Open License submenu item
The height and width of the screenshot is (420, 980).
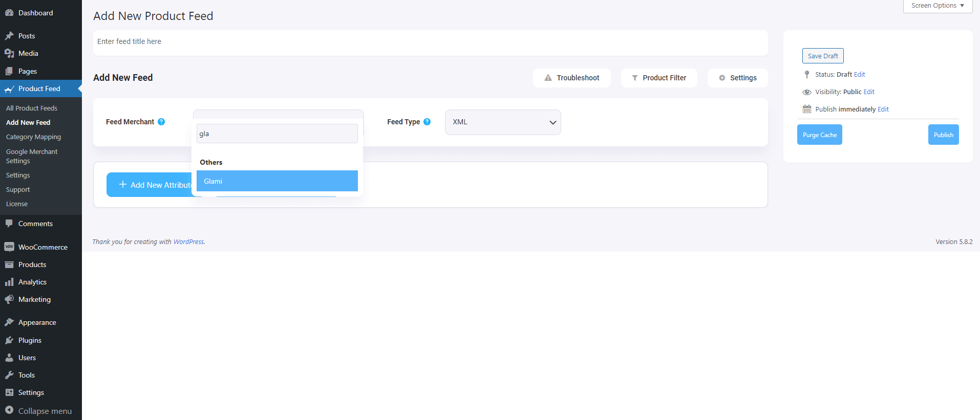[17, 204]
